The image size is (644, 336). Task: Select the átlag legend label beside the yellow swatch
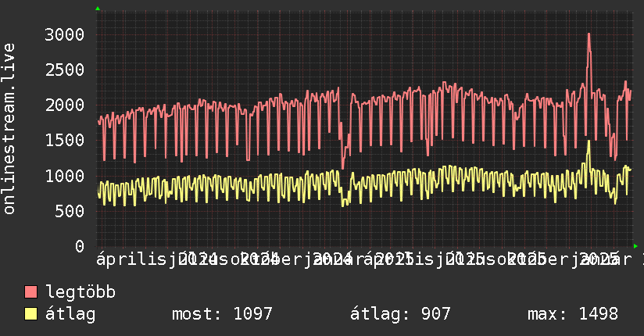coord(70,314)
